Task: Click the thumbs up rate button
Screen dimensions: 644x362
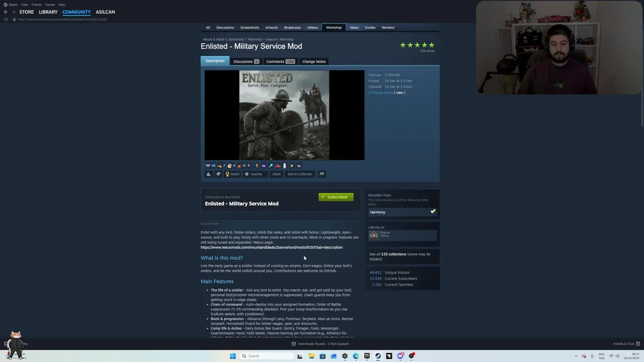Action: point(208,174)
